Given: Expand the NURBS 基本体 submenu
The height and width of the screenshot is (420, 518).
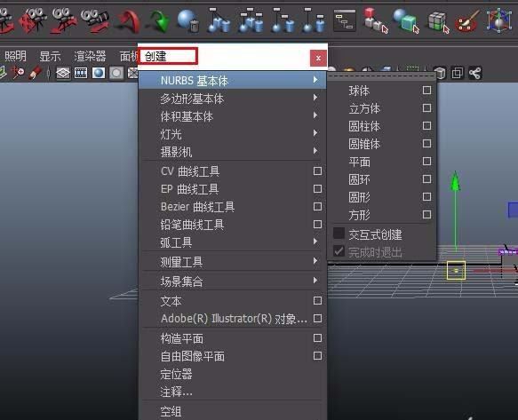Looking at the screenshot, I should coord(232,80).
